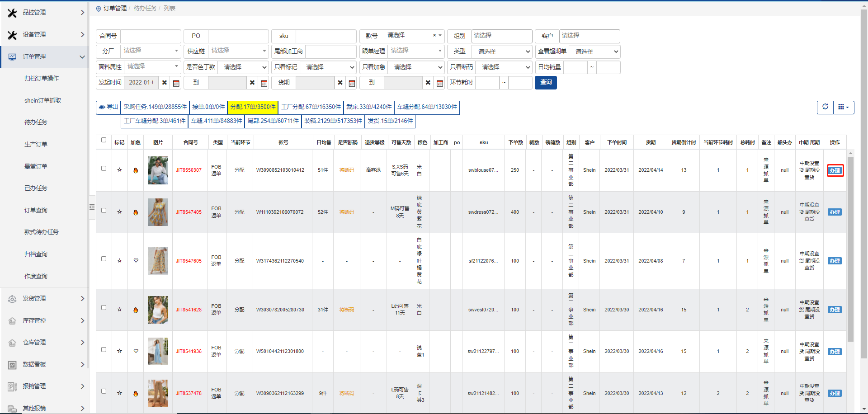This screenshot has width=868, height=414.
Task: Open 生产订单 in the sidebar
Action: 36,144
